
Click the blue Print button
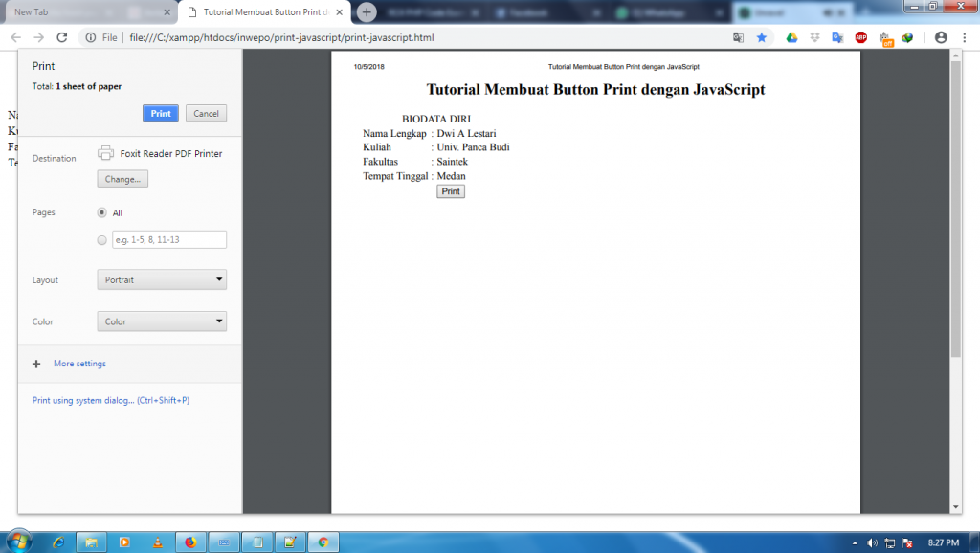(161, 113)
